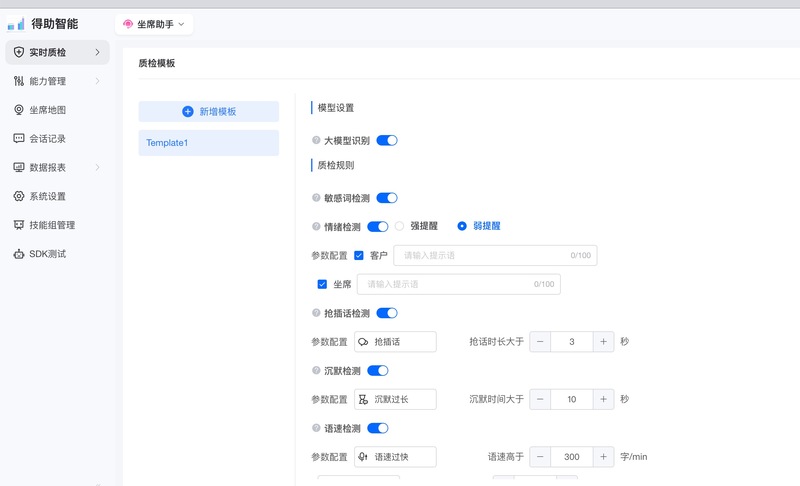The width and height of the screenshot is (800, 486).
Task: Turn off the 抢插话检测 switch
Action: coord(387,313)
